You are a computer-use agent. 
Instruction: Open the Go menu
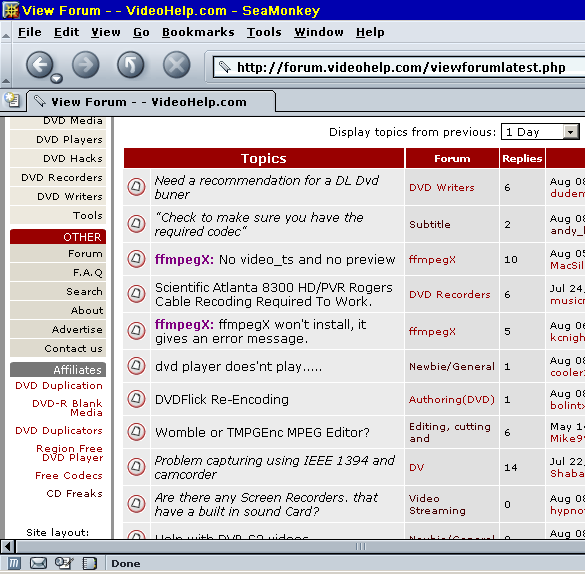[x=141, y=32]
